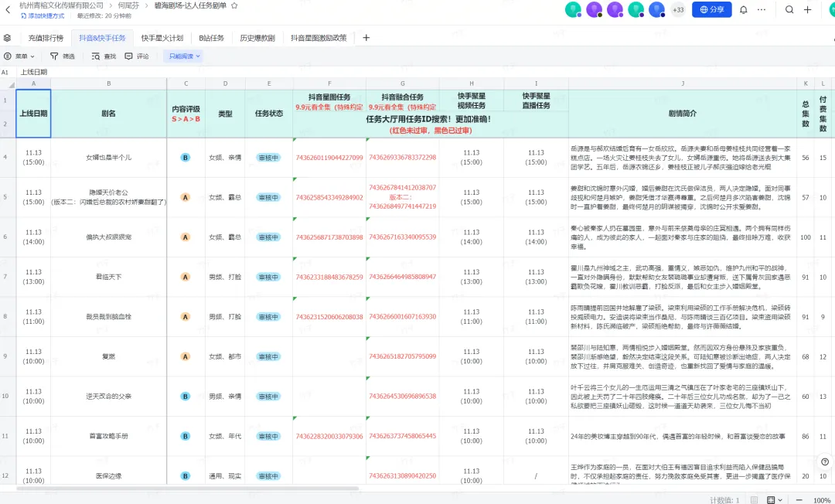This screenshot has width=835, height=504.
Task: Expand the view mode dropdown arrow in status bar
Action: coord(780,499)
